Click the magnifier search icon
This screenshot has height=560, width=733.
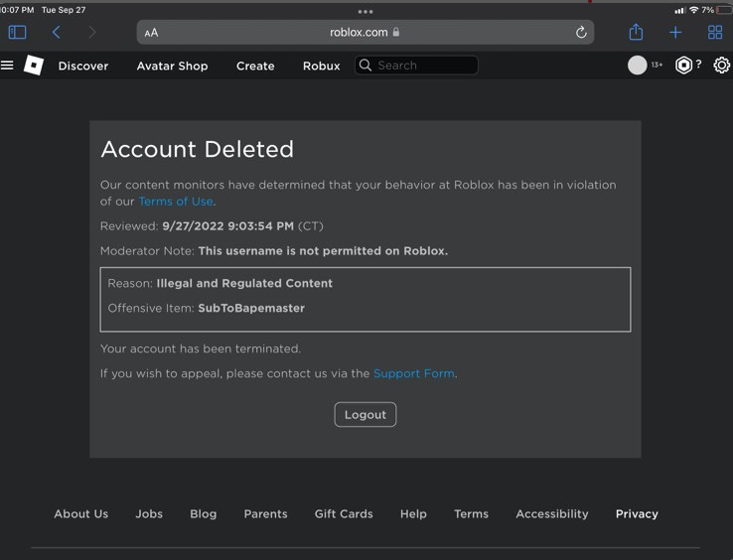click(366, 65)
